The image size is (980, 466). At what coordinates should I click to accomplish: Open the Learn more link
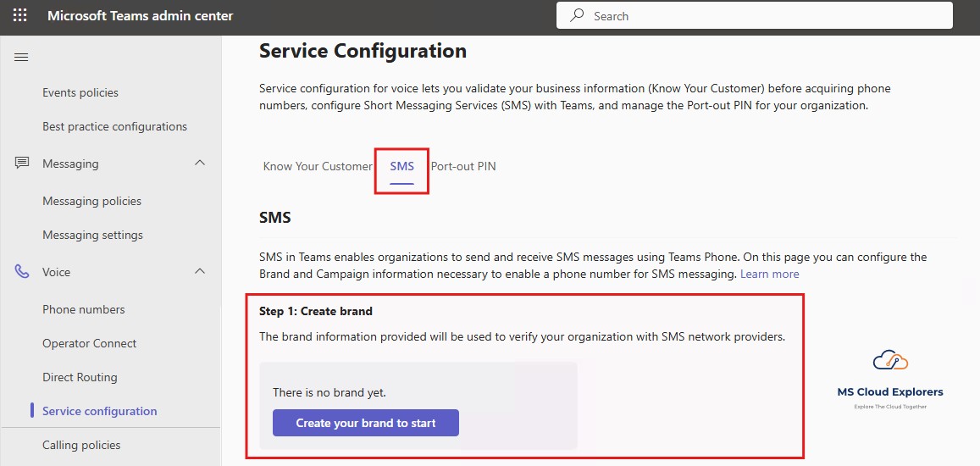pyautogui.click(x=769, y=274)
